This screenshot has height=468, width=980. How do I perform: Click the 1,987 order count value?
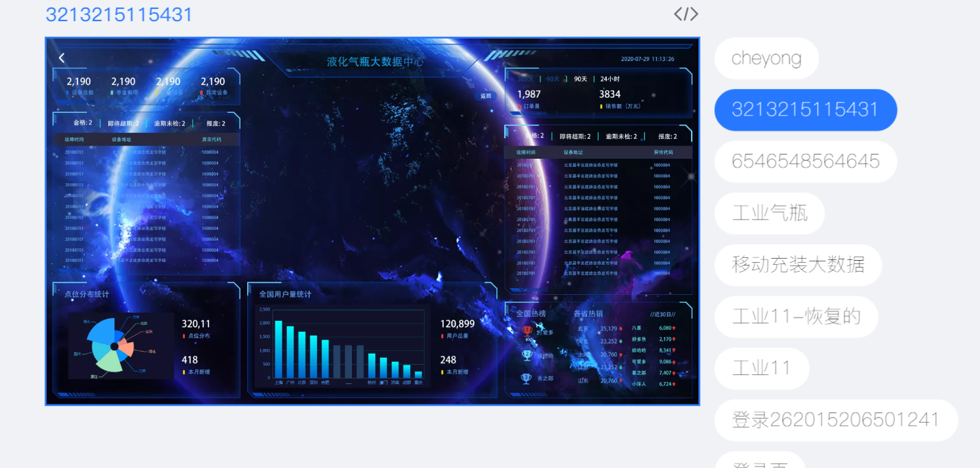point(529,94)
